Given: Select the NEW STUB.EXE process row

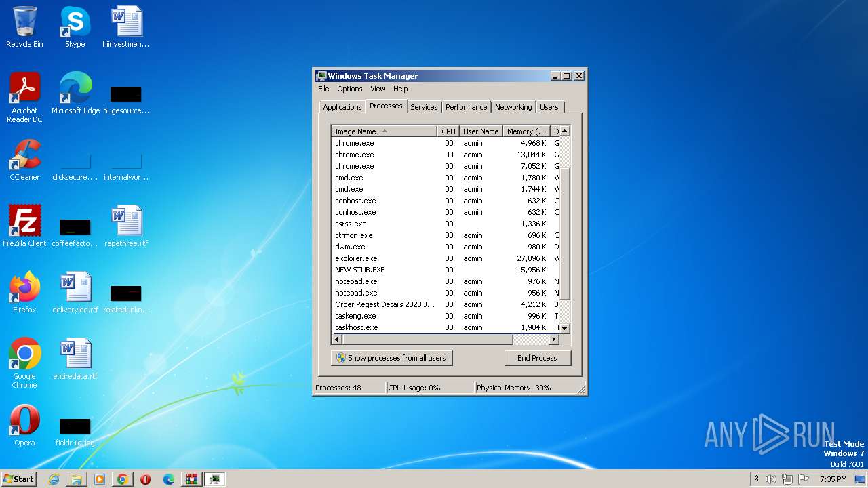Looking at the screenshot, I should (446, 270).
